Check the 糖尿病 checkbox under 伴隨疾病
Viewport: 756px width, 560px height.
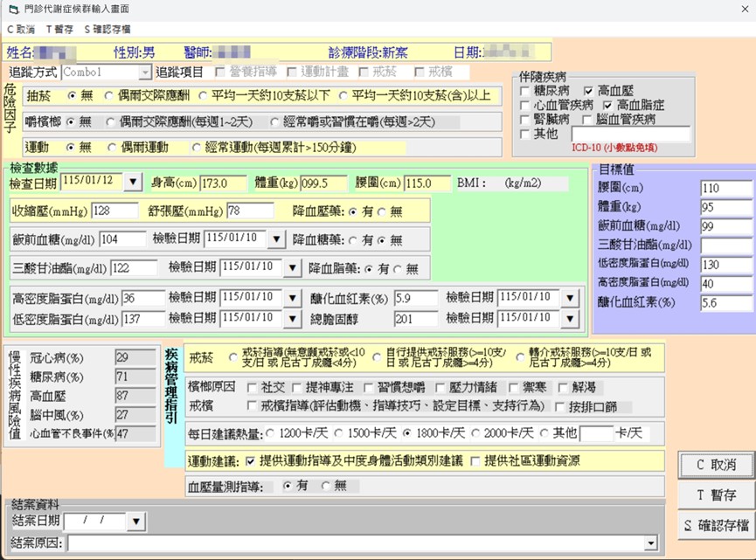(x=524, y=91)
